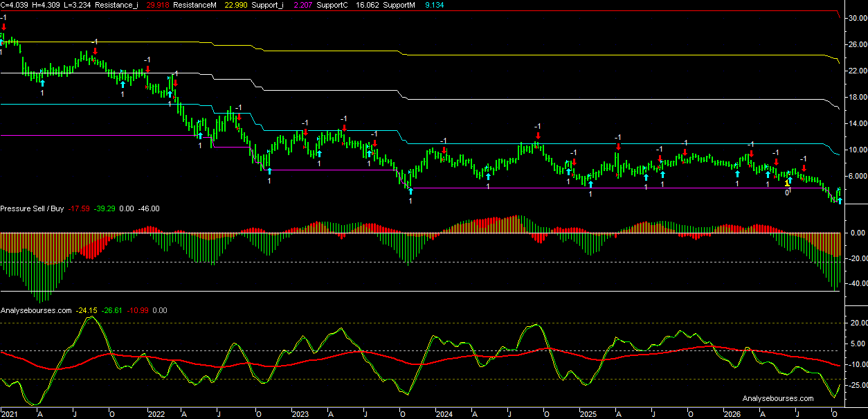Screen dimensions: 868x419
Task: Click the 5.00 oscillator axis label
Action: tap(858, 344)
